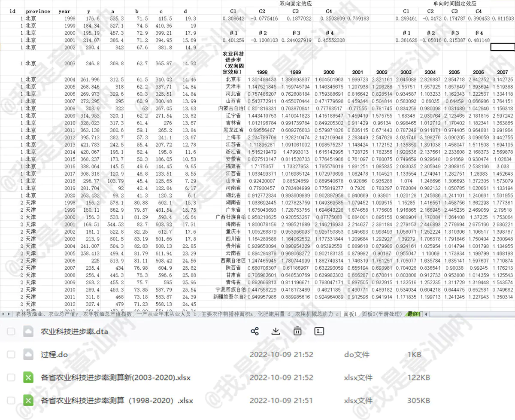
Task: Click the 天津市 row label
Action: tap(234, 87)
